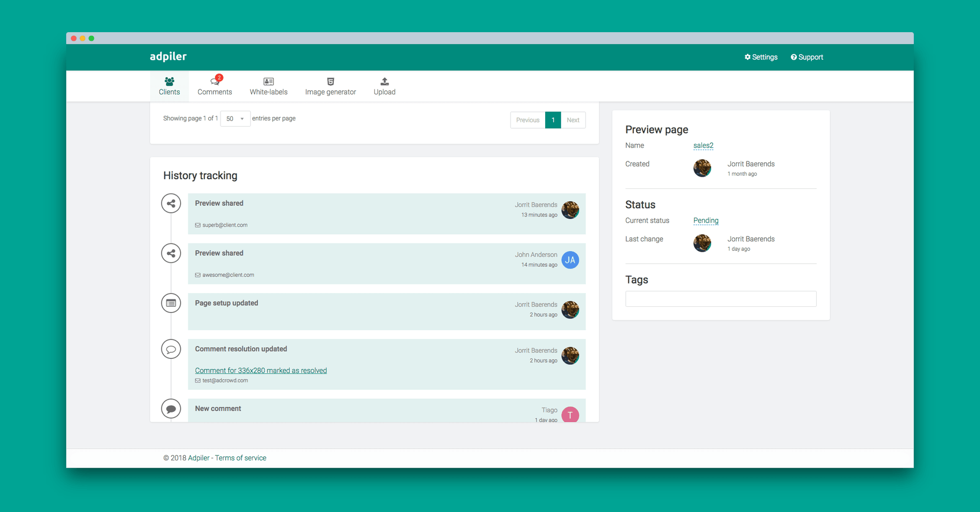Click the Comment resolution updated bubble icon

click(171, 349)
